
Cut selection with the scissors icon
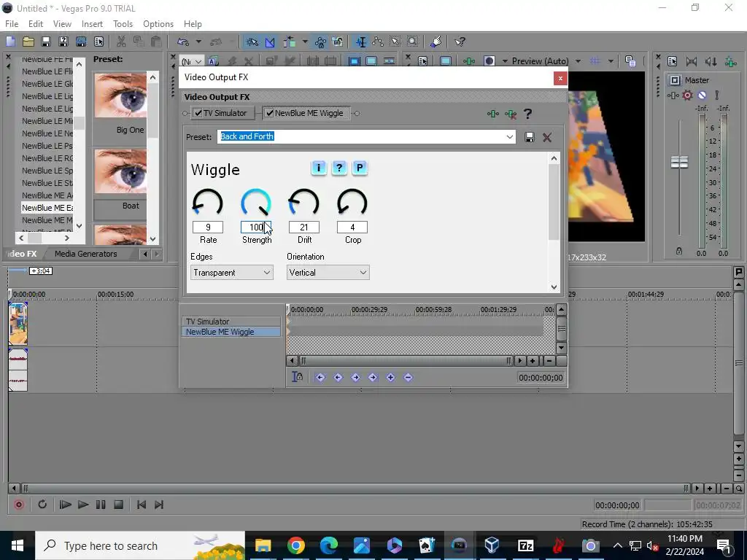[121, 42]
